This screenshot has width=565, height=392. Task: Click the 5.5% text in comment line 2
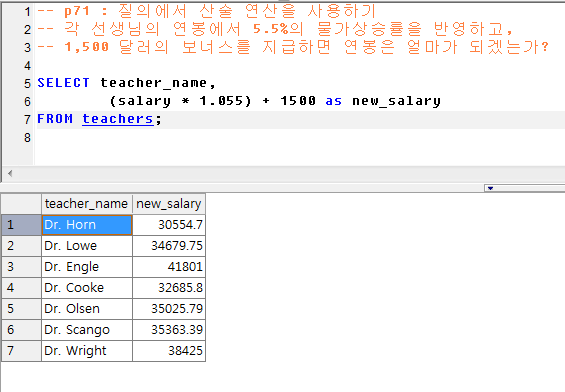[x=271, y=29]
